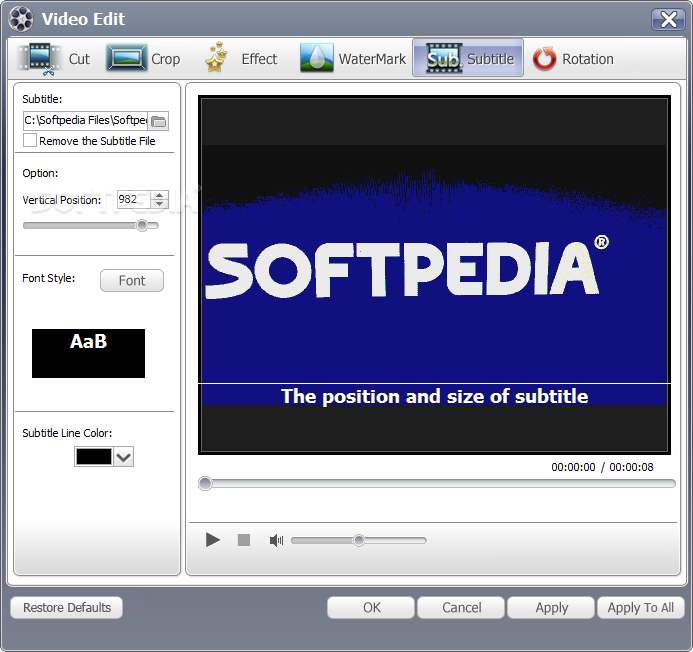Screen dimensions: 693x652
Task: Expand the Subtitle Line Color dropdown
Action: (124, 457)
